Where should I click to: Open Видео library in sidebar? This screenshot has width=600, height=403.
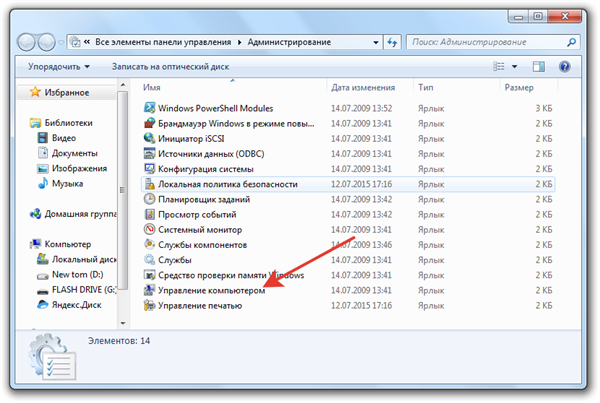coord(64,138)
